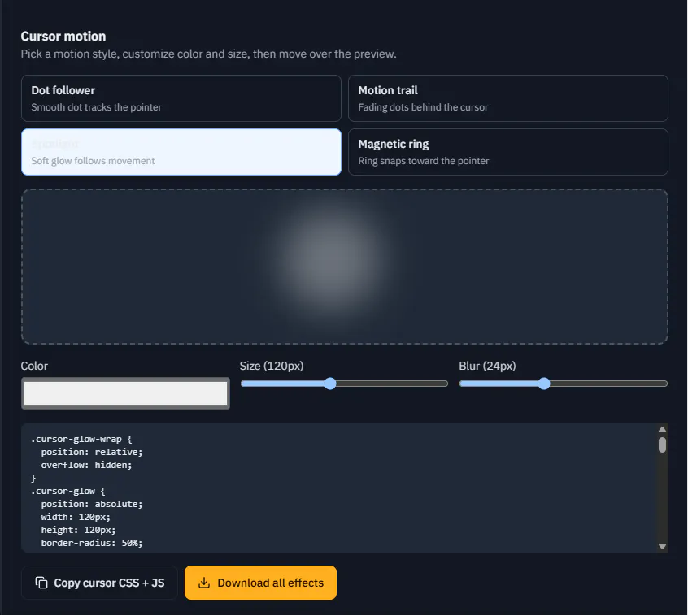688x616 pixels.
Task: Click the code box scroll up arrow
Action: point(662,429)
